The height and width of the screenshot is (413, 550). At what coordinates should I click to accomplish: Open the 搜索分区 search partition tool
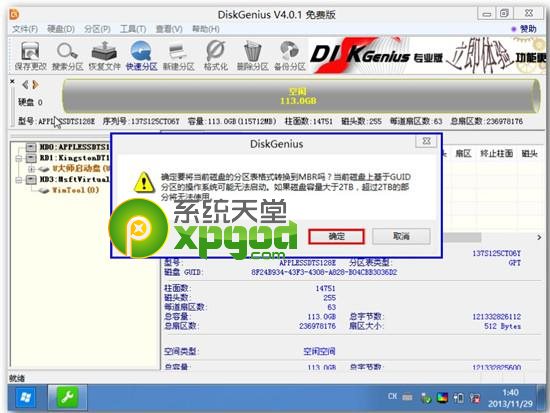pos(67,56)
